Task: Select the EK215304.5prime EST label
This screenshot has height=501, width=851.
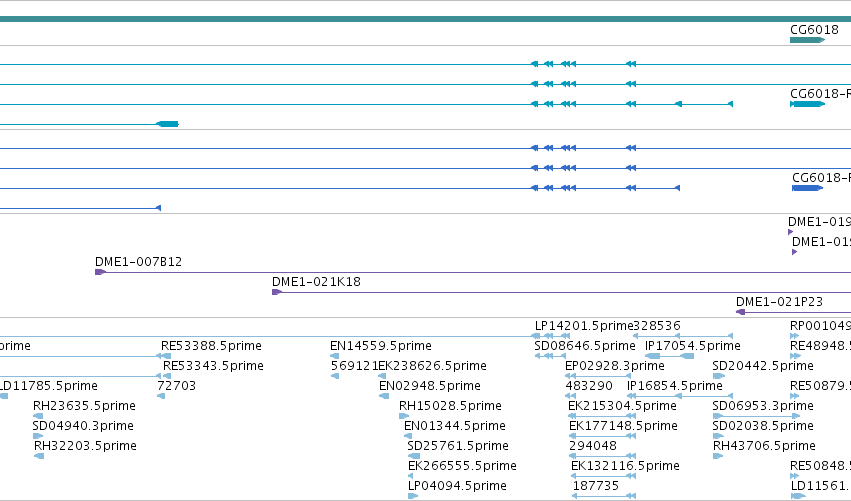Action: click(622, 406)
